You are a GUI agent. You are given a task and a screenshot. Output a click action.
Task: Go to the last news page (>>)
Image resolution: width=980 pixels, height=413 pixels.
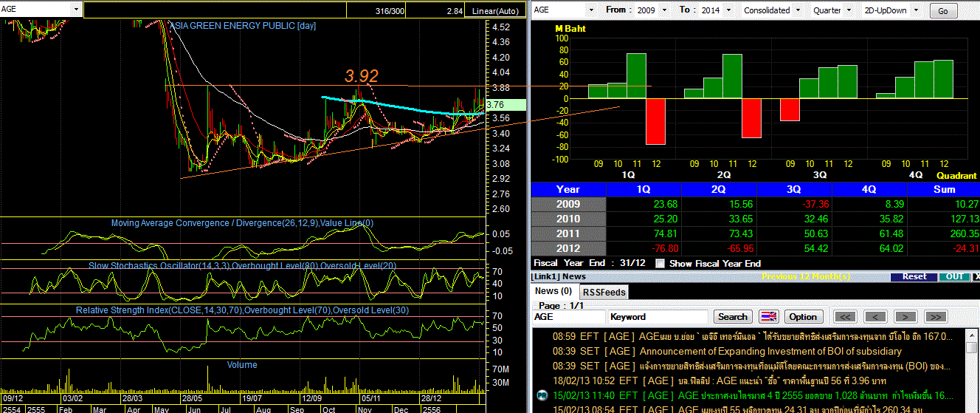[x=935, y=316]
